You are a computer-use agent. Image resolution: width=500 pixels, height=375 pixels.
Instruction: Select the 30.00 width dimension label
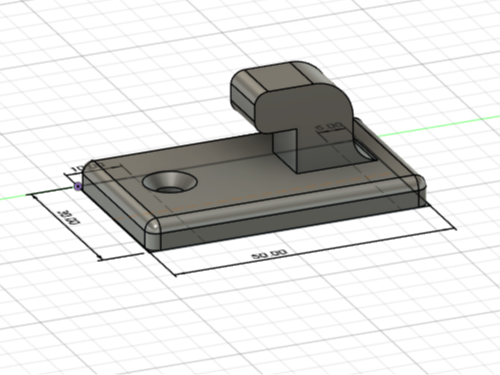click(69, 217)
